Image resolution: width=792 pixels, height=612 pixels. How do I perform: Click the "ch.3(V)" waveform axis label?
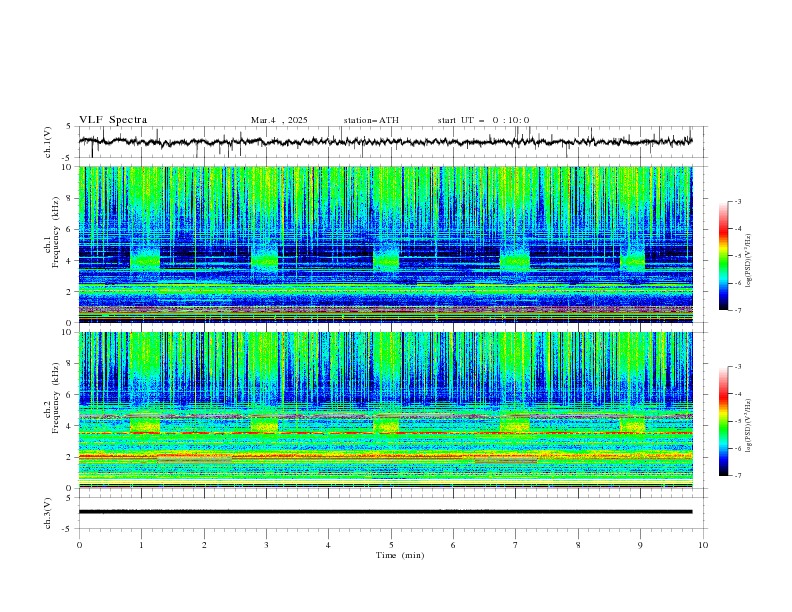[48, 513]
